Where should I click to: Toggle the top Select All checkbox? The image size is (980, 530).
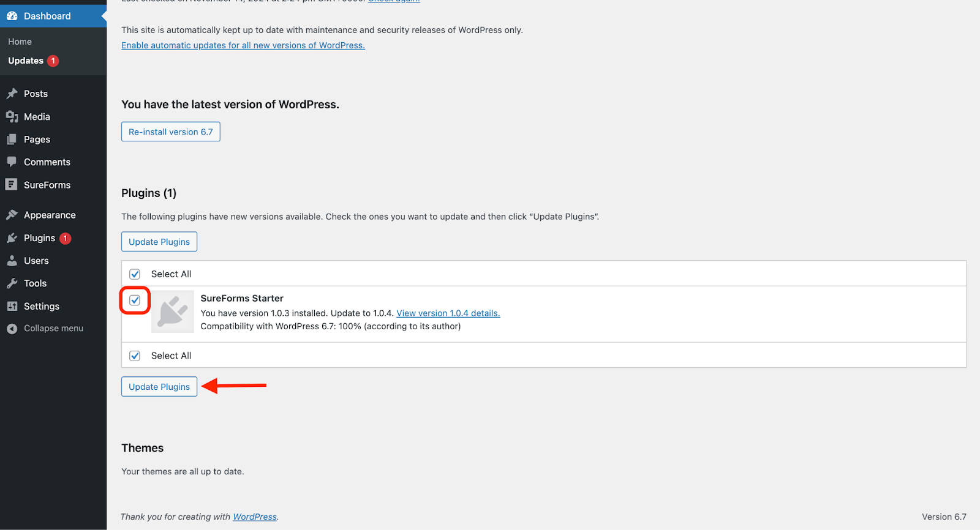click(x=135, y=274)
